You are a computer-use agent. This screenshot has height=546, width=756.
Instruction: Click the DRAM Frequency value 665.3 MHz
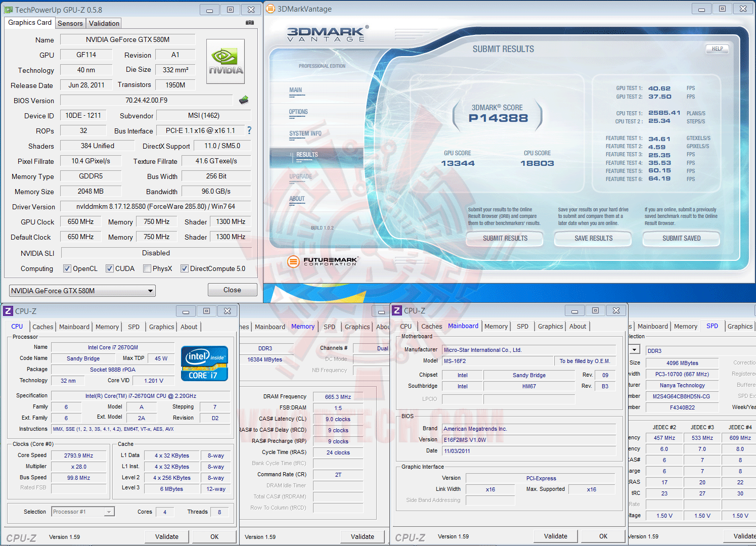pyautogui.click(x=338, y=397)
